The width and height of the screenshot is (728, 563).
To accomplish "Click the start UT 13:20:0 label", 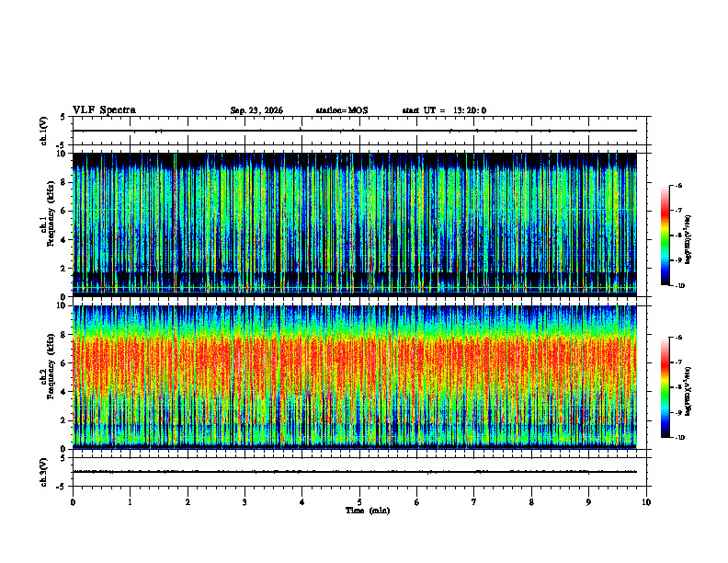I will click(x=444, y=110).
